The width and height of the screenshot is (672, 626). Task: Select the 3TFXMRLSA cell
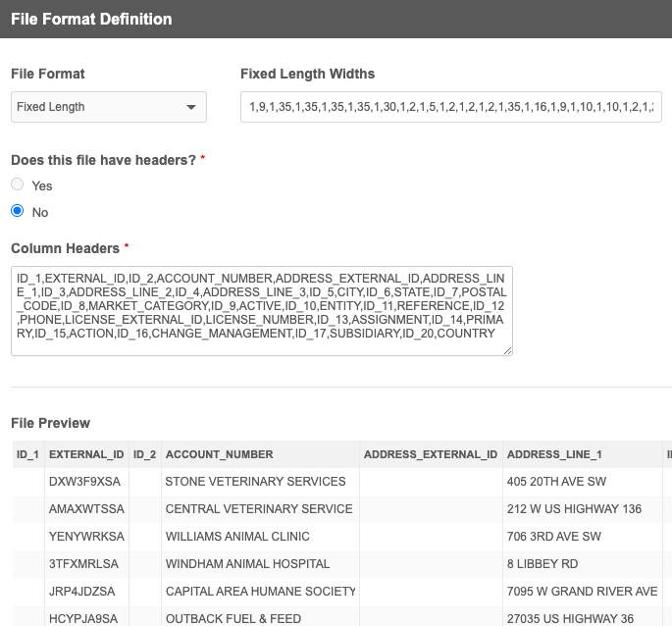(84, 564)
